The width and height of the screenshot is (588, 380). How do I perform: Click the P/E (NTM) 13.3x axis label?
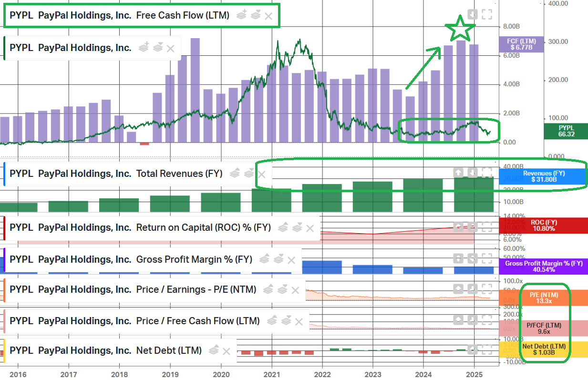click(543, 298)
